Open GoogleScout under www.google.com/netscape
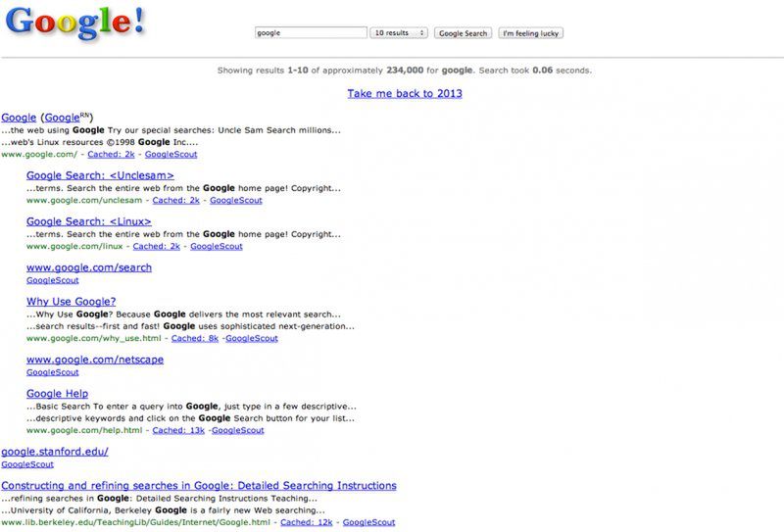Viewport: 784px width, 532px height. [x=53, y=372]
